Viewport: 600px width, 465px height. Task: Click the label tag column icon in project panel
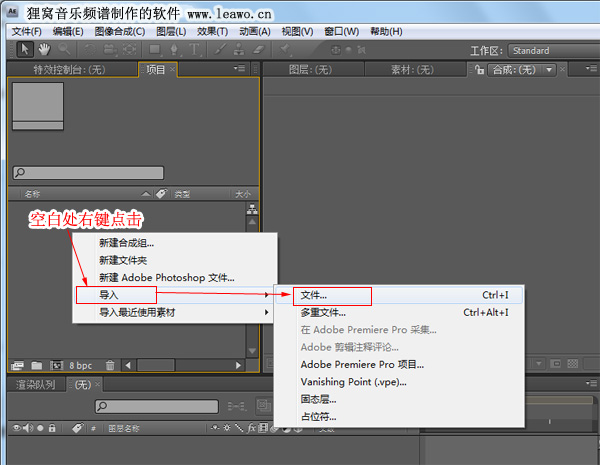click(161, 194)
